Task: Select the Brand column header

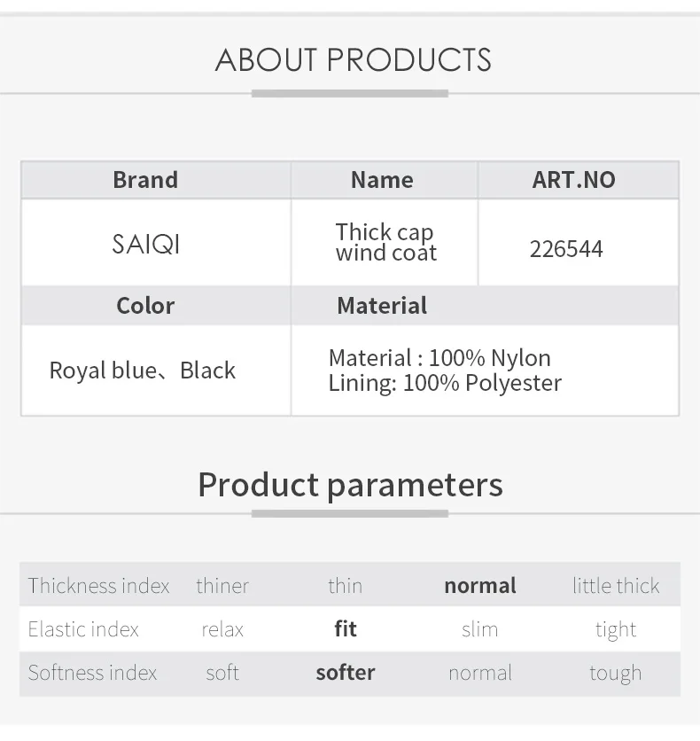Action: coord(145,180)
